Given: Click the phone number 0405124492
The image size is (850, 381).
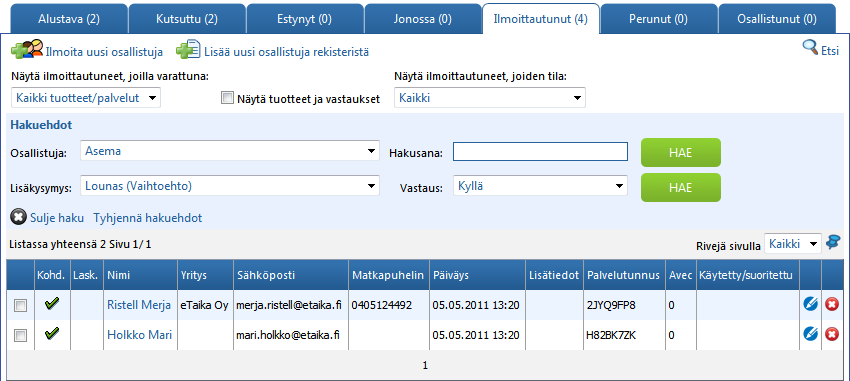Looking at the screenshot, I should point(382,305).
